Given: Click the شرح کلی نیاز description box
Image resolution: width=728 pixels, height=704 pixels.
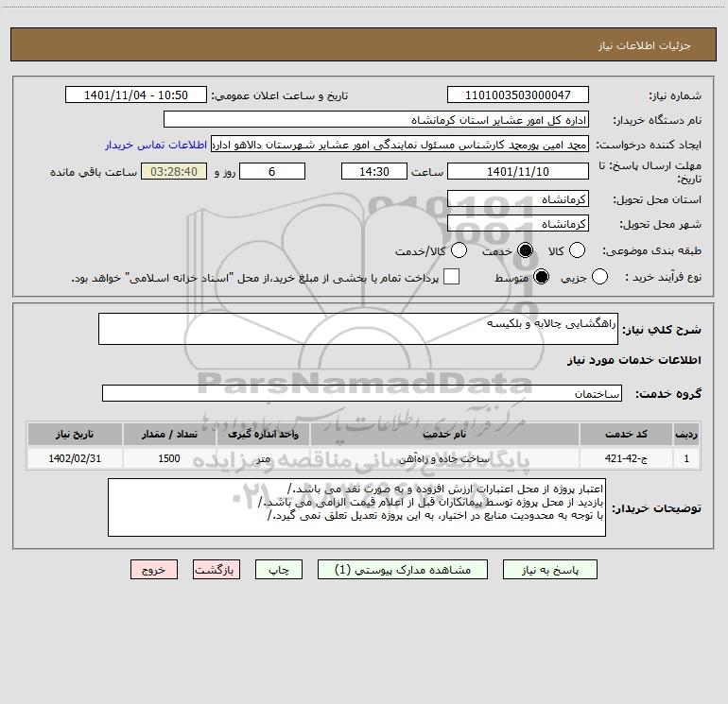Looking at the screenshot, I should point(358,329).
